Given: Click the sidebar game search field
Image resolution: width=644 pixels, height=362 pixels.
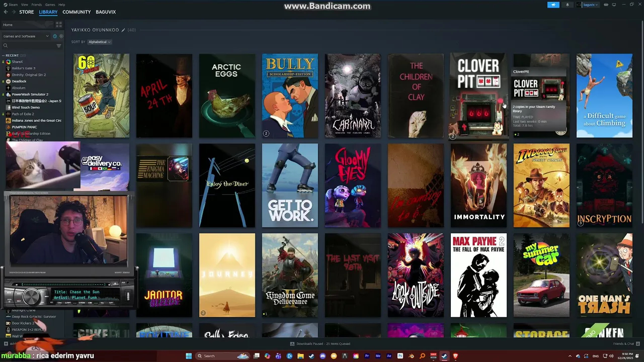Looking at the screenshot, I should [31, 46].
